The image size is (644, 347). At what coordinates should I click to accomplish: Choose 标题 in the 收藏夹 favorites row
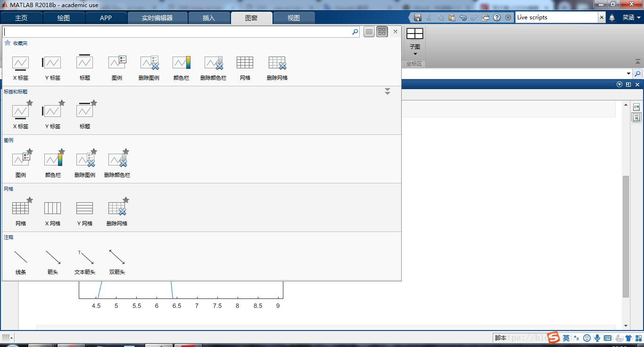[x=85, y=68]
